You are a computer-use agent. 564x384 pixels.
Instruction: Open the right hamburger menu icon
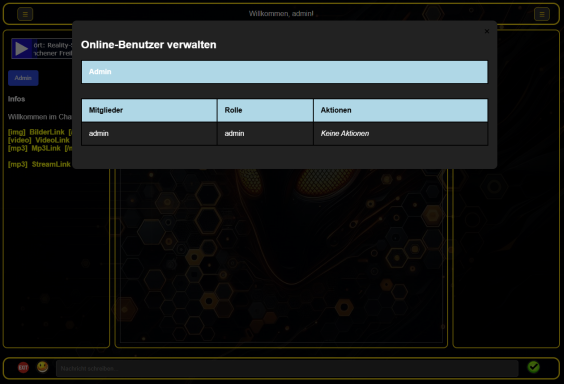pyautogui.click(x=542, y=14)
